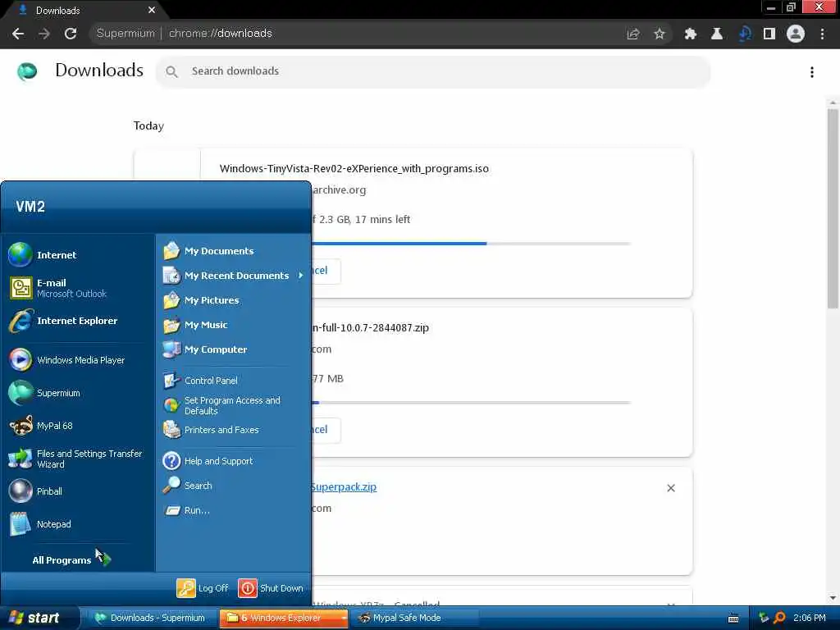Viewport: 840px width, 630px height.
Task: Open Help and Support
Action: click(x=208, y=461)
